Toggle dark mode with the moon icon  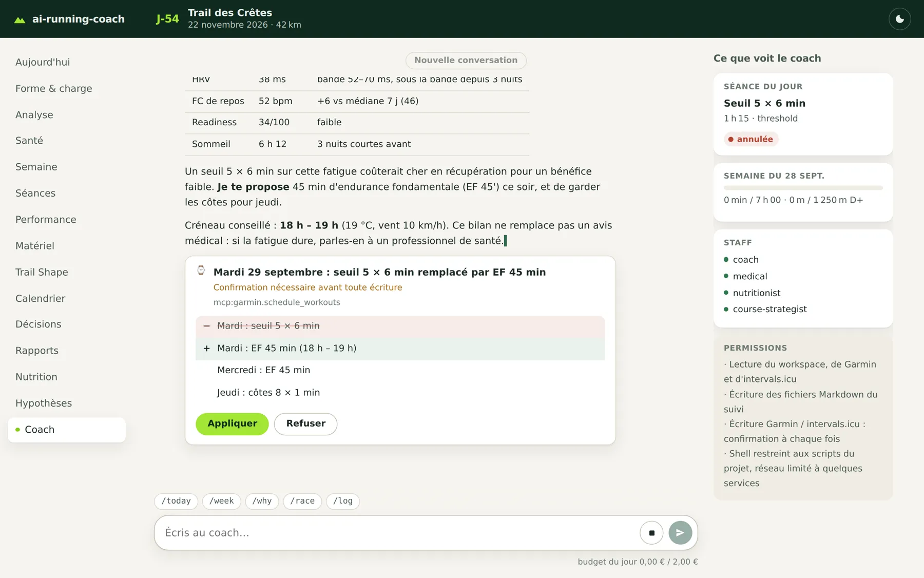pos(899,19)
